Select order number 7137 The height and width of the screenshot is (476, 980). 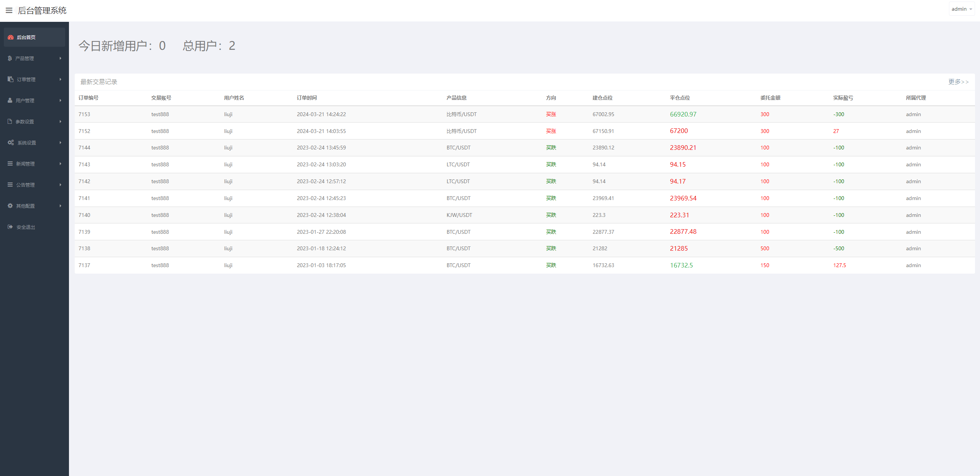84,265
